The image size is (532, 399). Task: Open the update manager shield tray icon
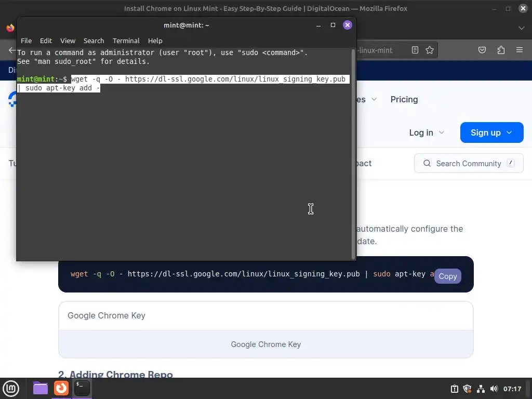click(x=467, y=389)
